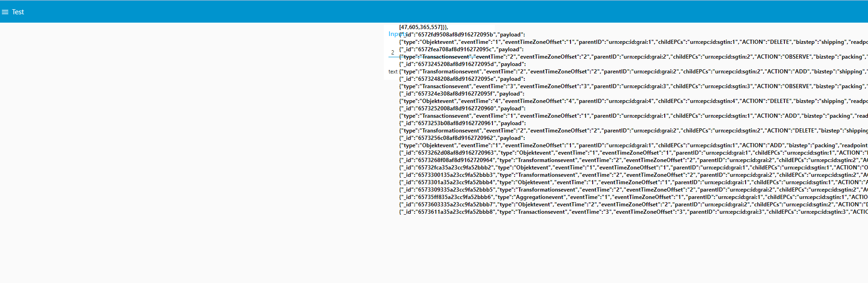Click the Test title in header
Viewport: 868px width, 283px height.
click(18, 12)
